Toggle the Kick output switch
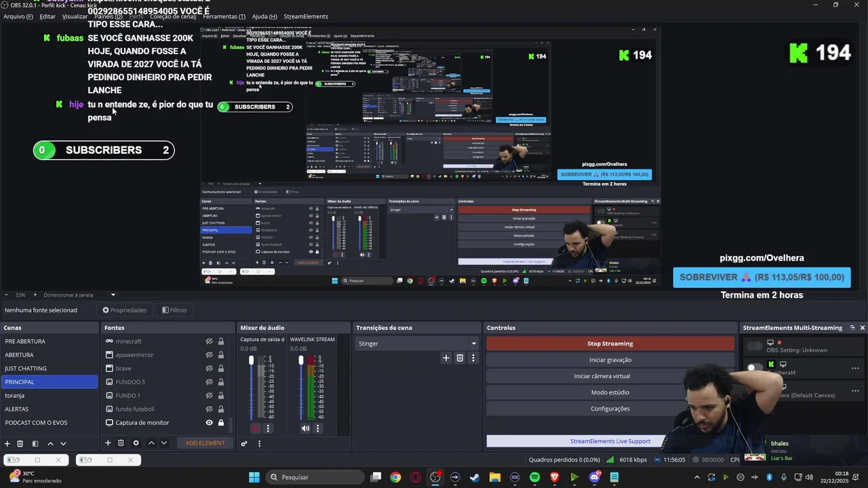The width and height of the screenshot is (868, 488). click(x=754, y=368)
